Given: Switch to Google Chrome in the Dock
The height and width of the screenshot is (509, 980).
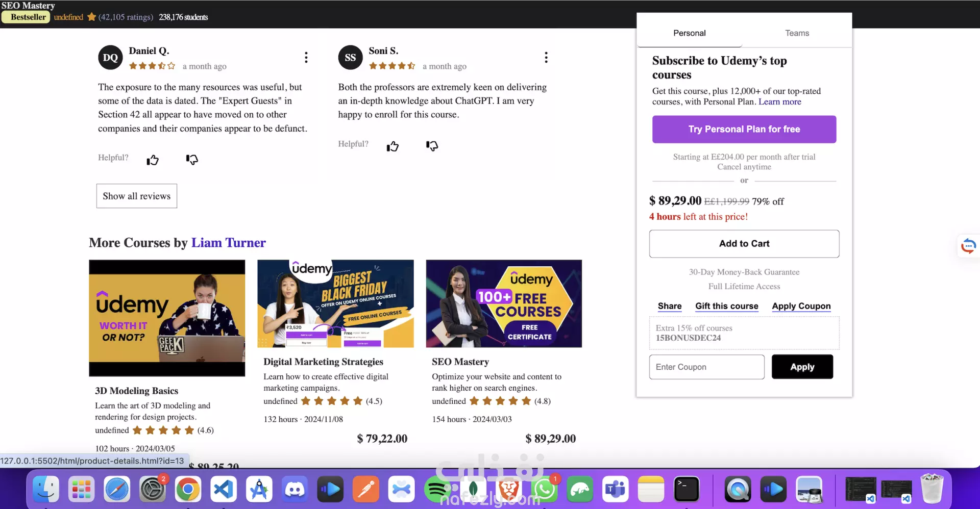Looking at the screenshot, I should click(x=188, y=489).
